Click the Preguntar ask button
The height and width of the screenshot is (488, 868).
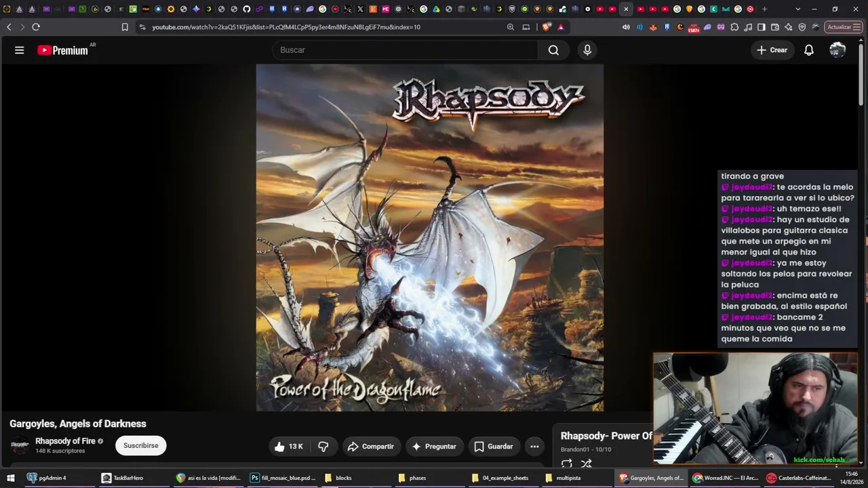434,447
